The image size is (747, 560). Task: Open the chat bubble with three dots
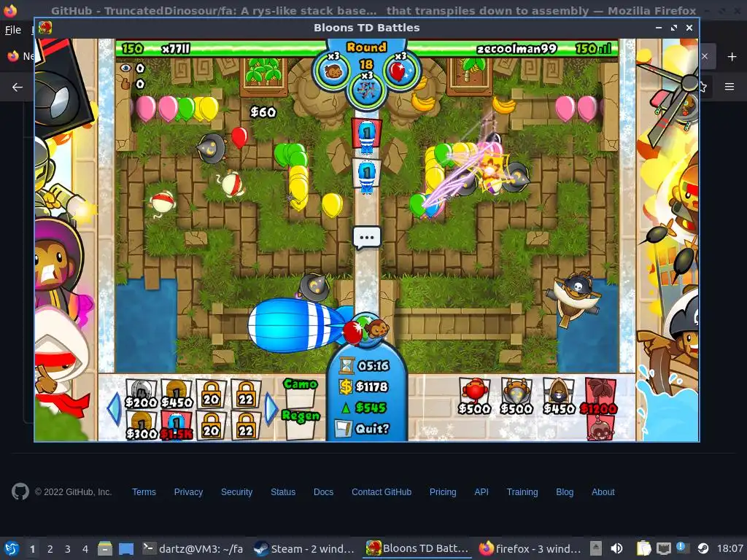(x=366, y=237)
